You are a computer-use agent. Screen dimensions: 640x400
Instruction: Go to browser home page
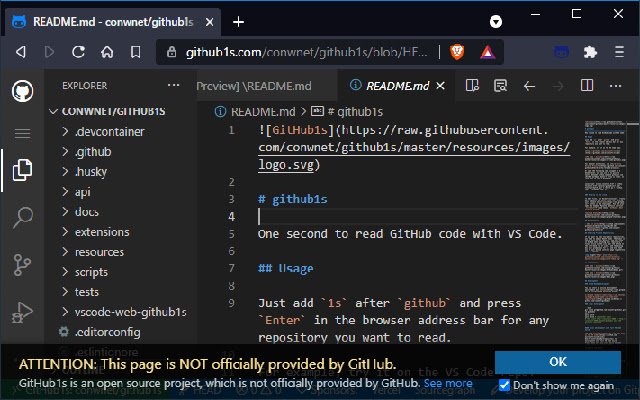pyautogui.click(x=107, y=52)
